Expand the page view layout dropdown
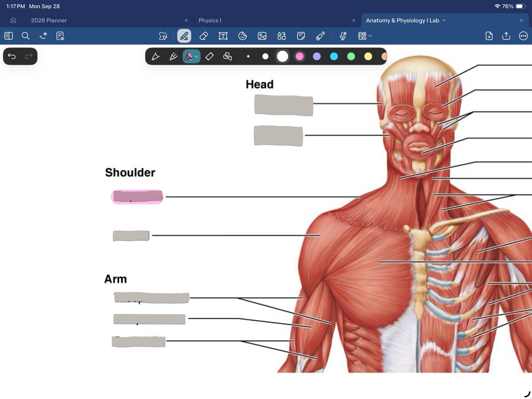This screenshot has height=399, width=532. [365, 36]
